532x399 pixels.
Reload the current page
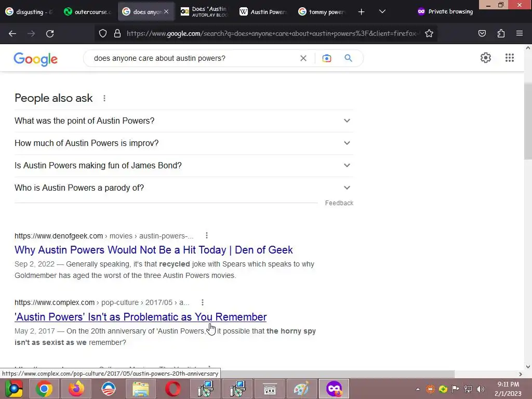50,33
